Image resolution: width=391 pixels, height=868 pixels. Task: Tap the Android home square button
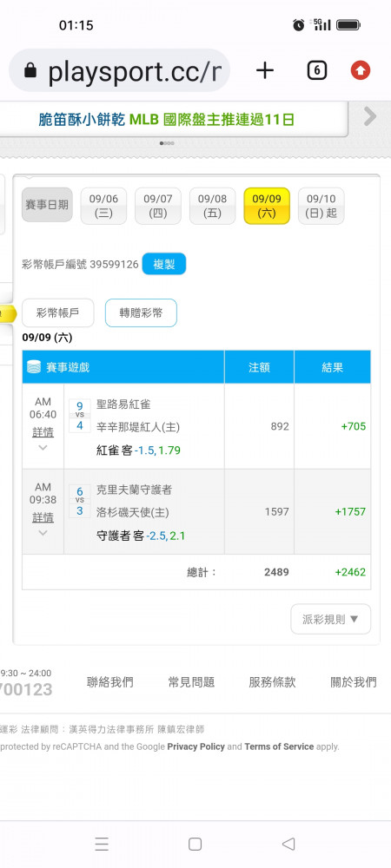[195, 844]
